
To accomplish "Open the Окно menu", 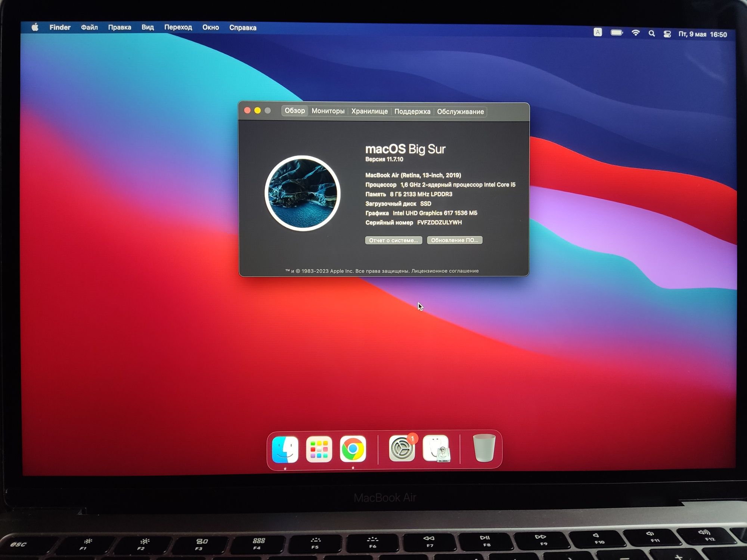I will (x=211, y=27).
